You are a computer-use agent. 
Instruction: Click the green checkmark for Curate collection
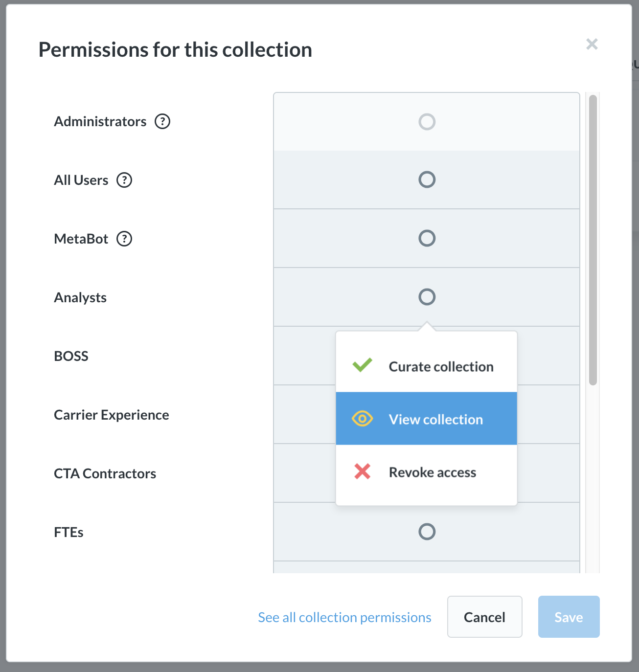[x=362, y=365]
